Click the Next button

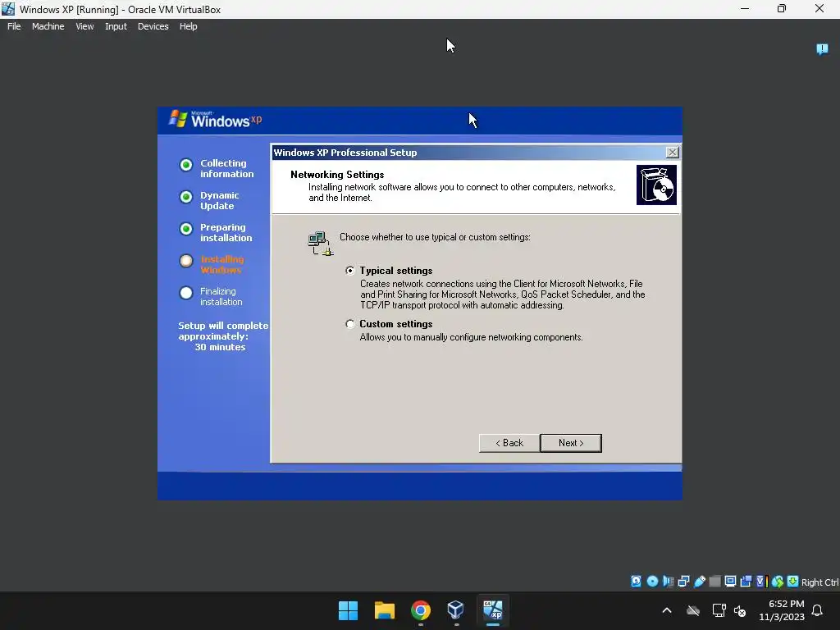[x=571, y=443]
